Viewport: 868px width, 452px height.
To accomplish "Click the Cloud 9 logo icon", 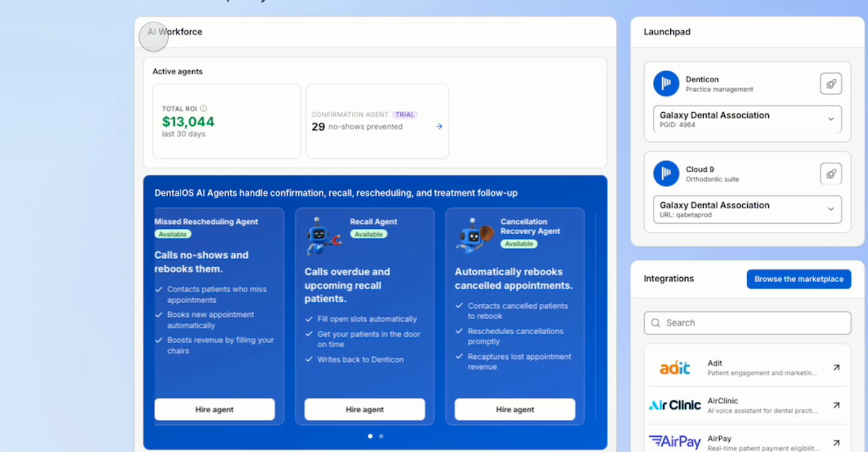I will tap(666, 174).
